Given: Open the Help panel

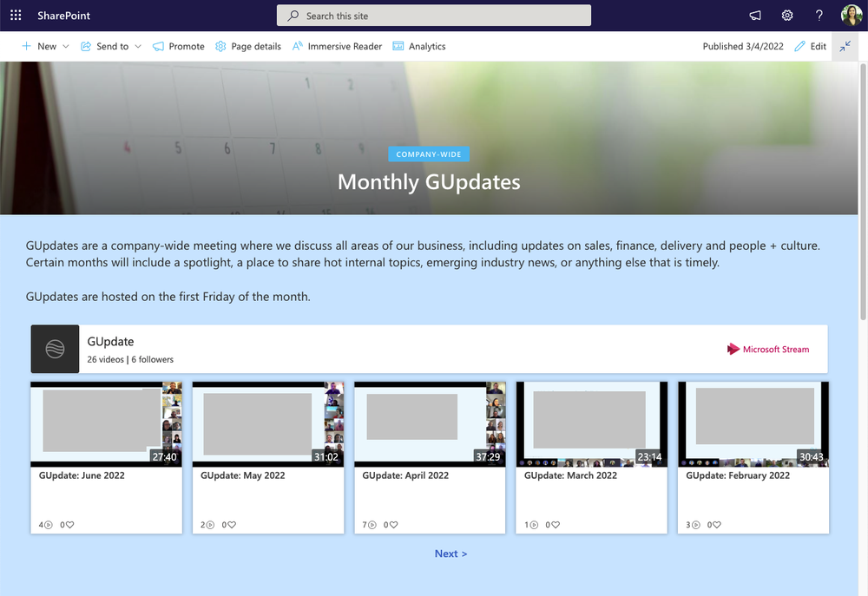Looking at the screenshot, I should click(x=819, y=15).
